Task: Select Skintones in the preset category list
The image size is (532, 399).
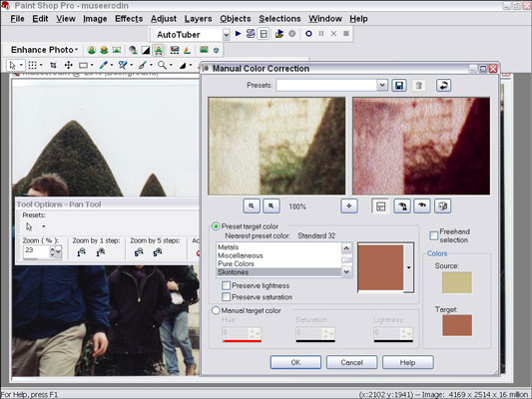Action: click(278, 272)
